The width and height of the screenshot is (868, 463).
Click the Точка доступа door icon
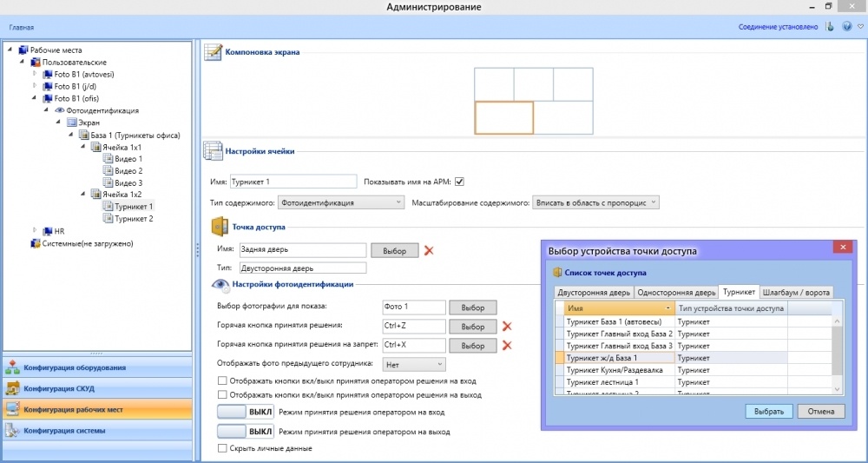point(220,227)
